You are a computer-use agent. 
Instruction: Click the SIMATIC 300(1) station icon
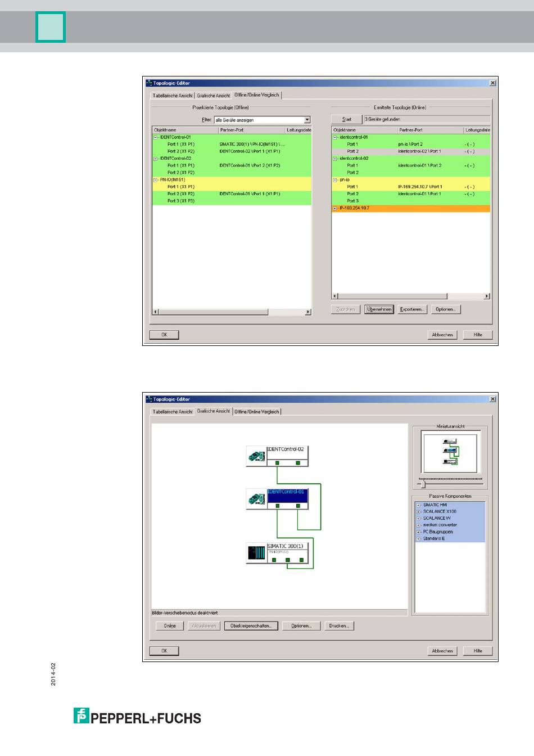(256, 553)
